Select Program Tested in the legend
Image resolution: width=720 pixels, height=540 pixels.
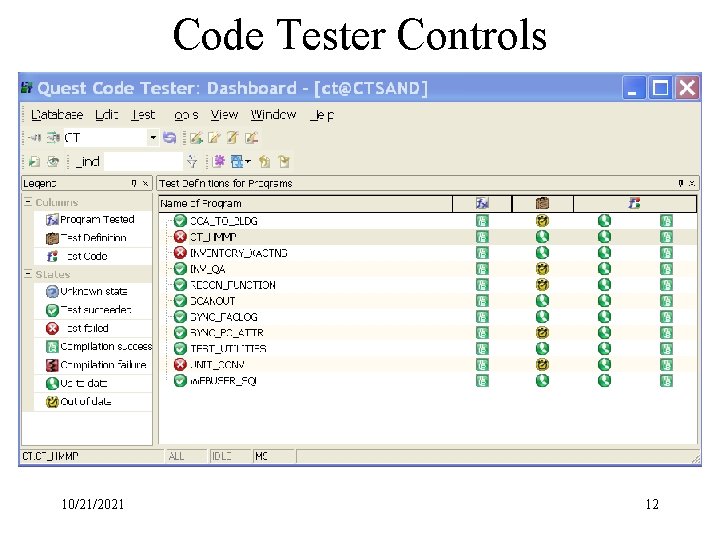pos(93,219)
